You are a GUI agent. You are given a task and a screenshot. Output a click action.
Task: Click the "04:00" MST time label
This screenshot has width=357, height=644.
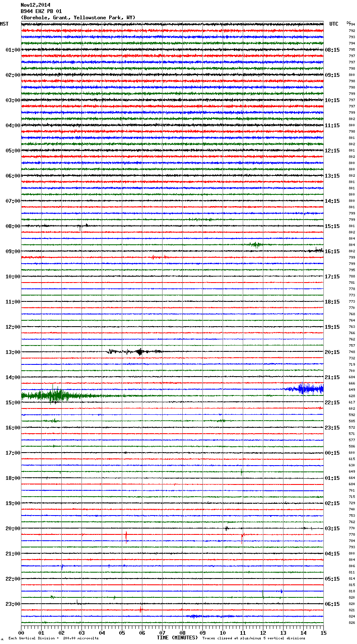13,126
